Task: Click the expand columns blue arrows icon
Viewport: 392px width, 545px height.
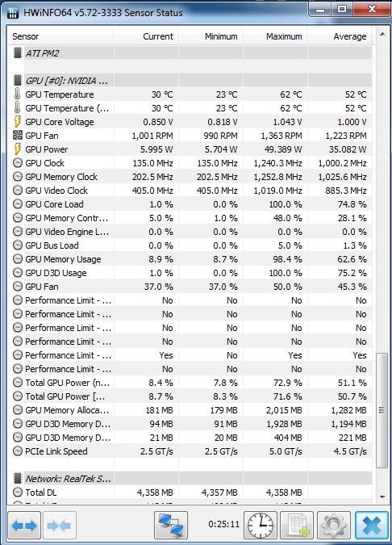Action: (24, 526)
